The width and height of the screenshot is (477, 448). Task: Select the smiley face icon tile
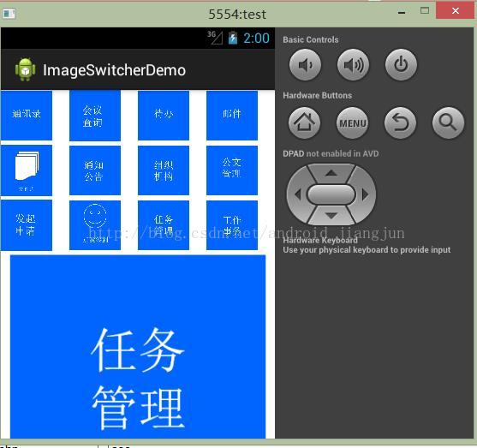click(95, 225)
